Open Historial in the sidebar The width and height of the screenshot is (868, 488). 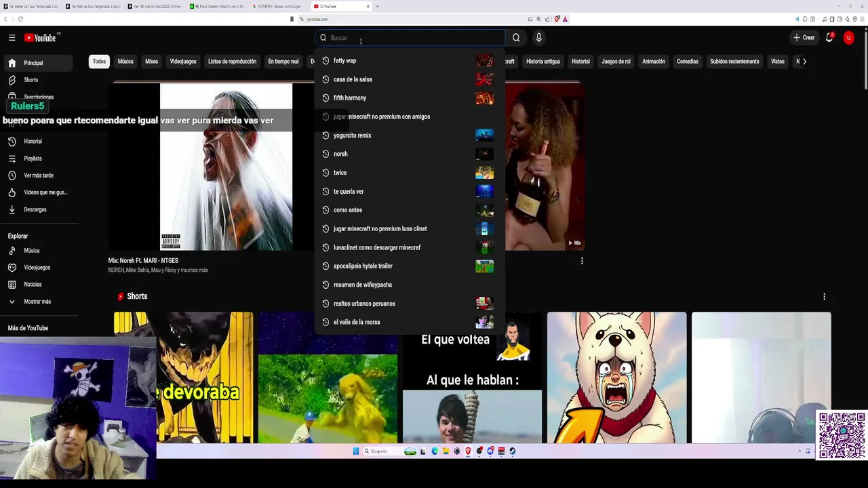37,141
